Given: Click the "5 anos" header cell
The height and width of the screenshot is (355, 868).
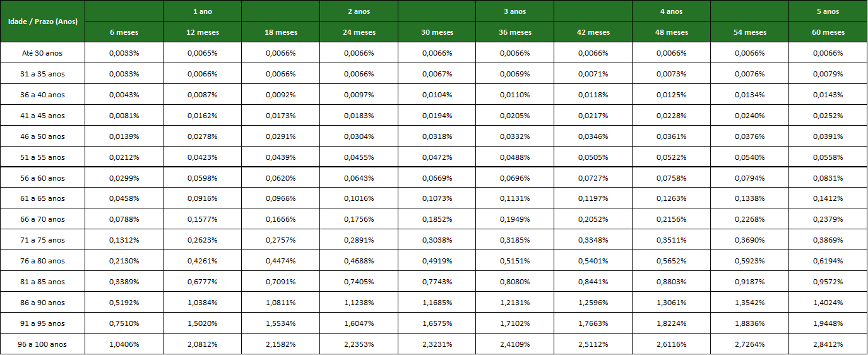Looking at the screenshot, I should pyautogui.click(x=828, y=11).
